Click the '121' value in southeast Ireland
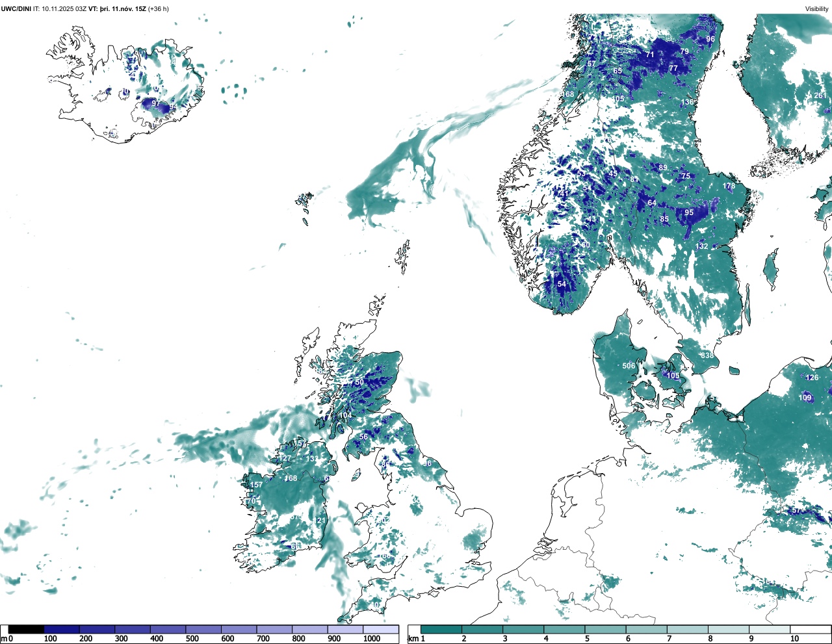This screenshot has height=644, width=832. point(319,521)
